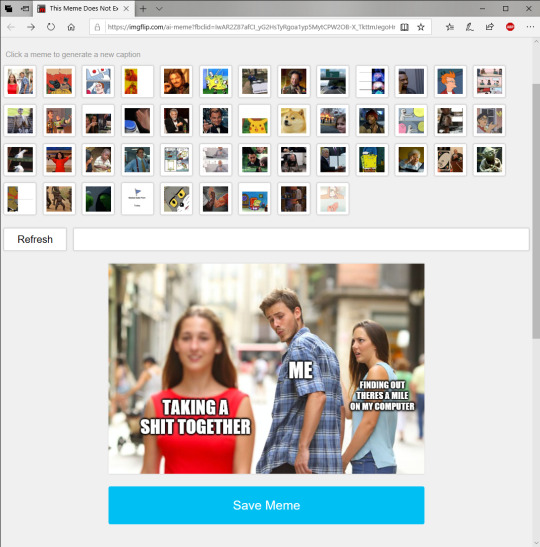Image resolution: width=540 pixels, height=547 pixels.
Task: Select the 'This Meme Does Not Exist' tab
Action: pyautogui.click(x=84, y=9)
